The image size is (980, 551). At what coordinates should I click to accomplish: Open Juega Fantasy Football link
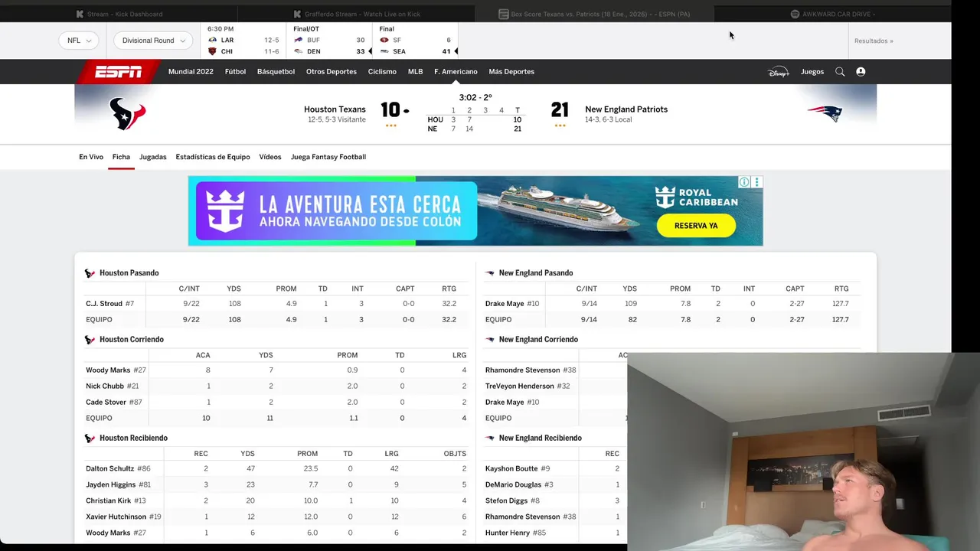click(328, 157)
